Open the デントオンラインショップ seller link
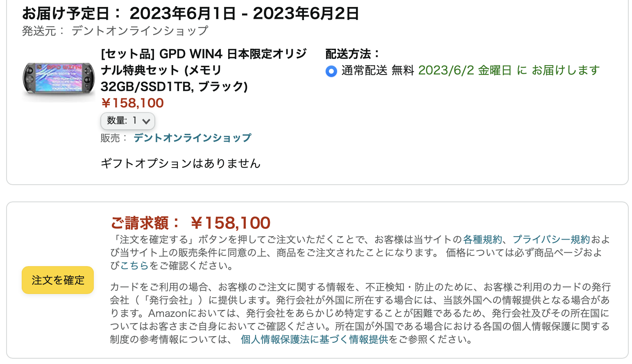Viewport: 632px width, 364px height. (192, 138)
